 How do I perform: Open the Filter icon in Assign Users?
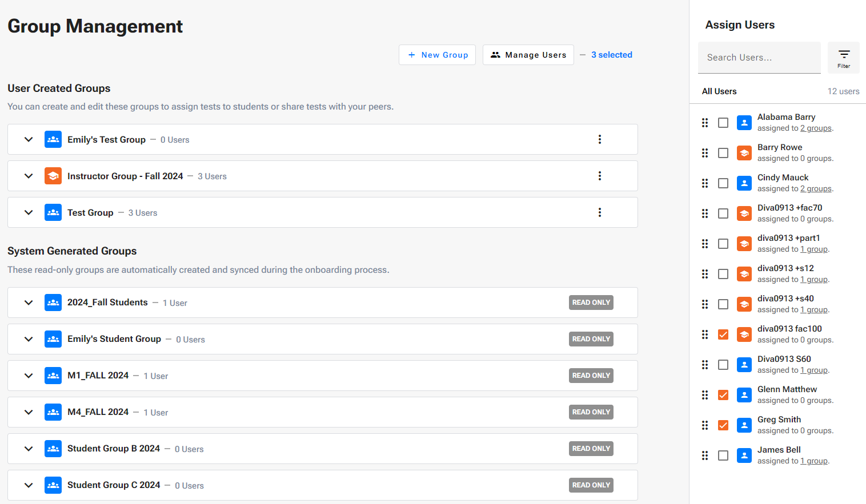[x=844, y=57]
